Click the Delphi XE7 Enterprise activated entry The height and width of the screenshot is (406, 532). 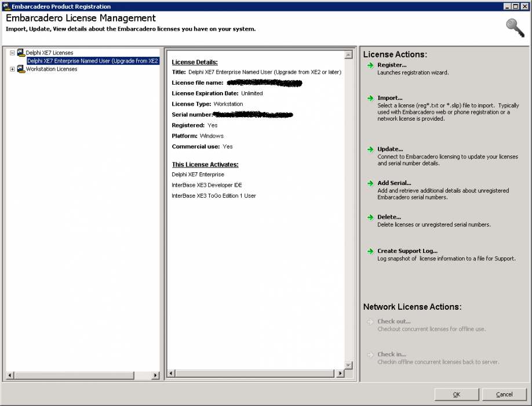(198, 175)
